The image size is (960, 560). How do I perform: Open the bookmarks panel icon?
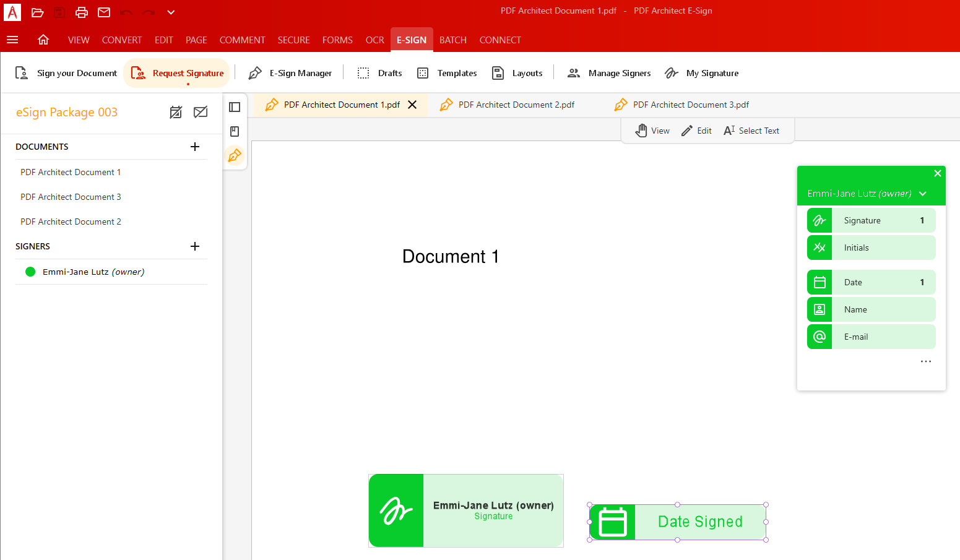(x=235, y=131)
